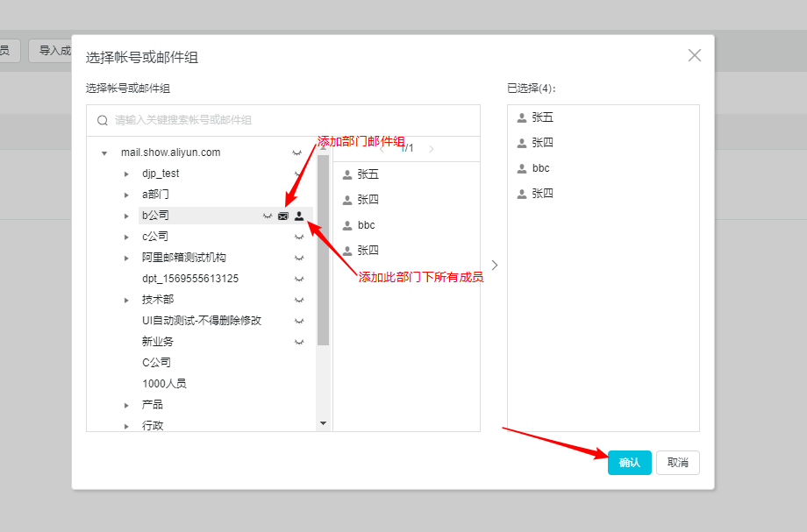The image size is (807, 532).
Task: Click the eye icon on the 技术部 row
Action: click(298, 300)
